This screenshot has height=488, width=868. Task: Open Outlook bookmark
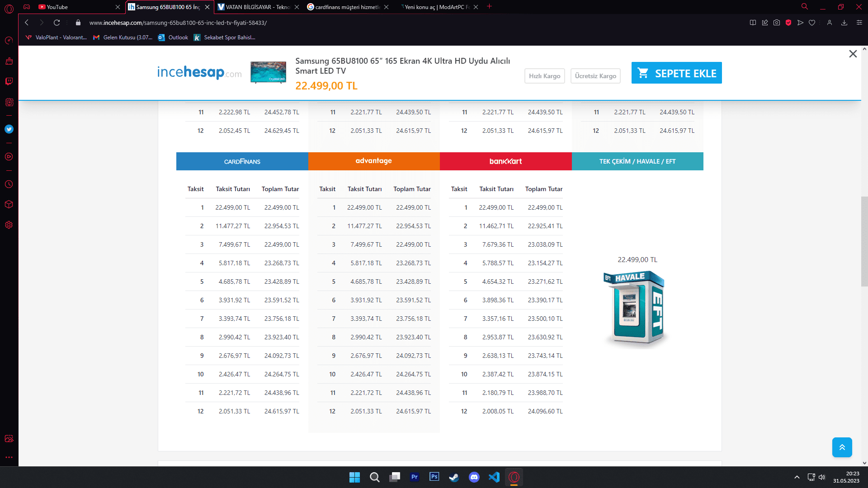coord(173,38)
